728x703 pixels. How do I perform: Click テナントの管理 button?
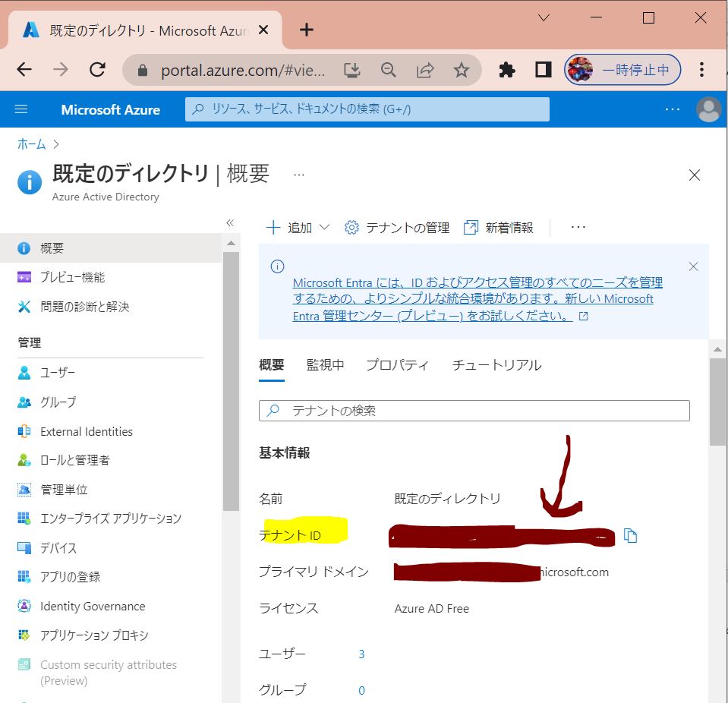[x=397, y=228]
